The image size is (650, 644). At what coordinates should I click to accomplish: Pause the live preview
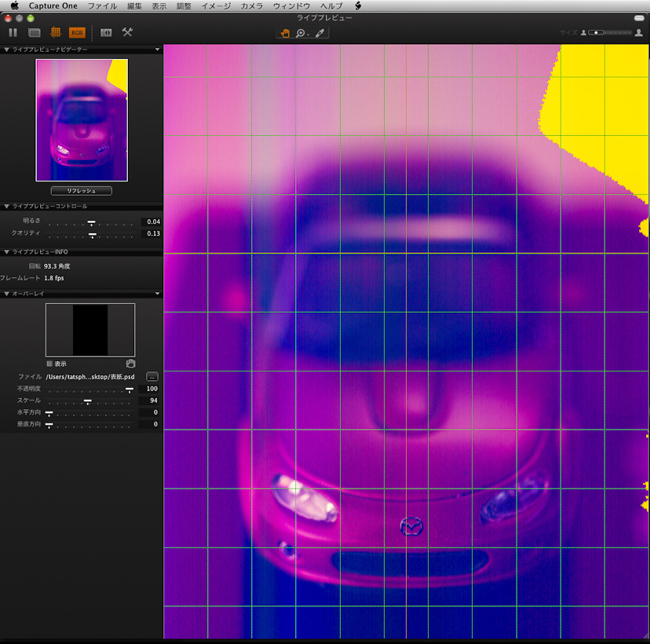click(x=13, y=32)
